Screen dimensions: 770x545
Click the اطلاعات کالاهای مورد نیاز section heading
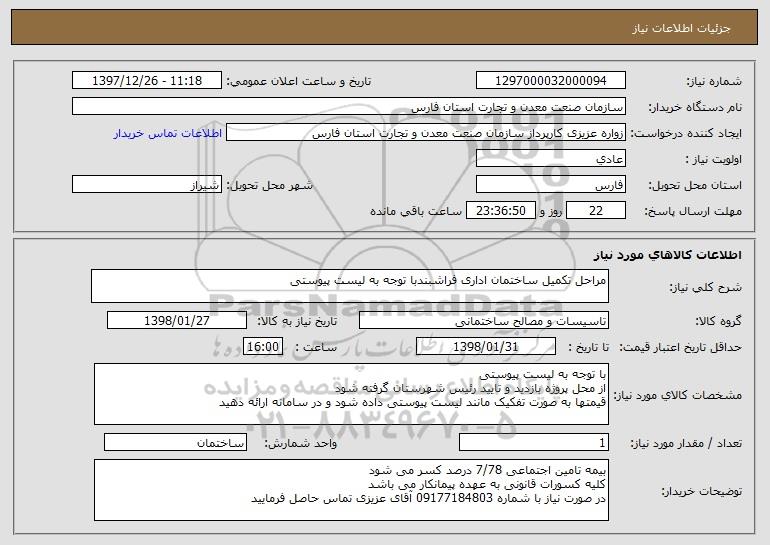667,255
